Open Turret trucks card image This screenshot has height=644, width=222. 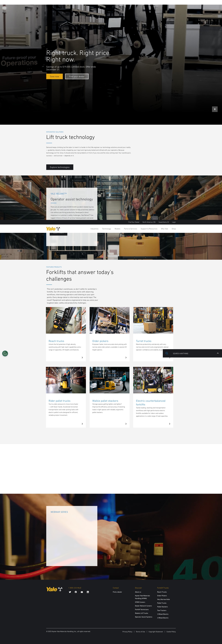pos(153,320)
